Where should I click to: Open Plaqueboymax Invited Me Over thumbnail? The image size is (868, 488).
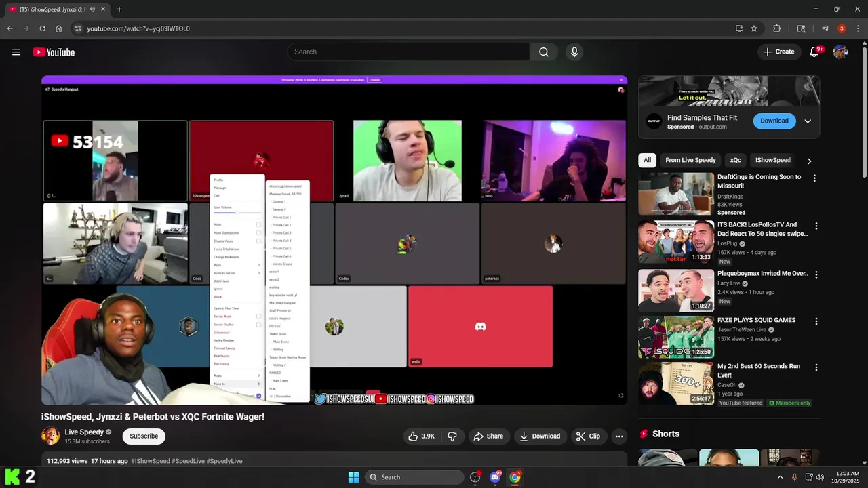point(676,290)
